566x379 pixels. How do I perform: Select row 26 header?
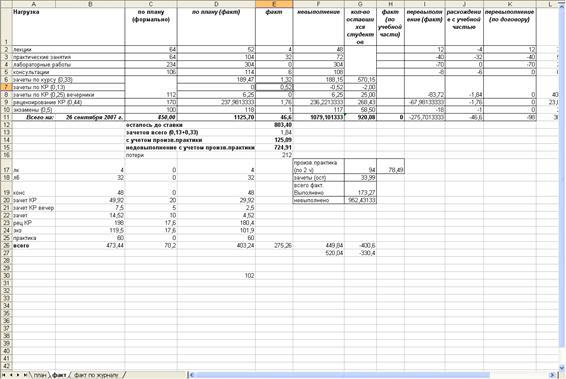tap(6, 245)
